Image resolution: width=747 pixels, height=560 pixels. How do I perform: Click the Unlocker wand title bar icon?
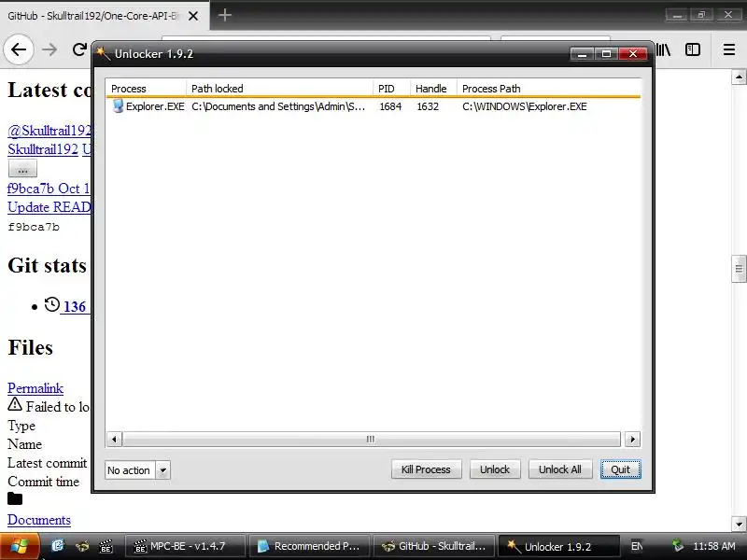104,53
